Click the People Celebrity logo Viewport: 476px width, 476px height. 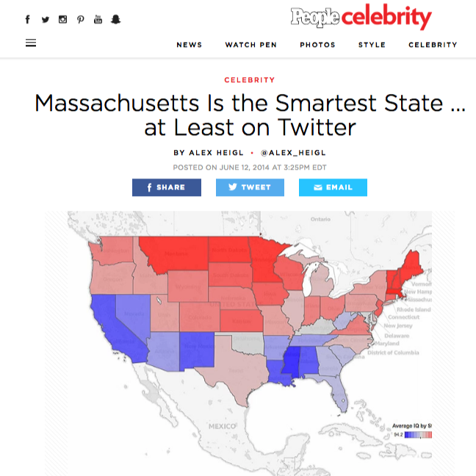click(x=361, y=18)
